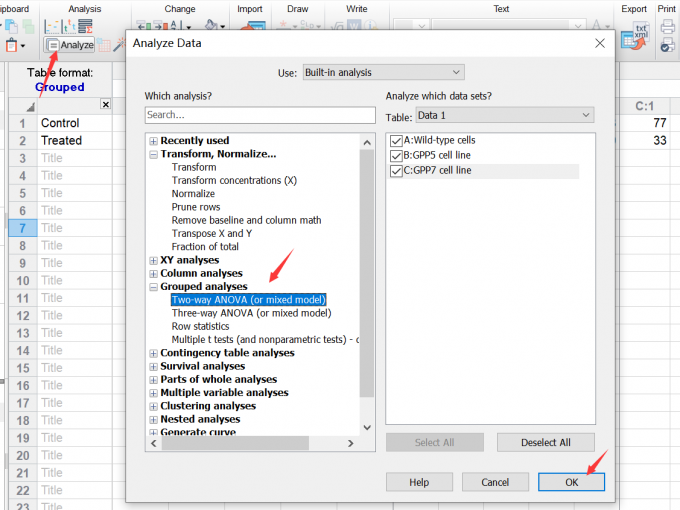The image size is (680, 510).
Task: Expand Column analyses category
Action: tap(154, 274)
